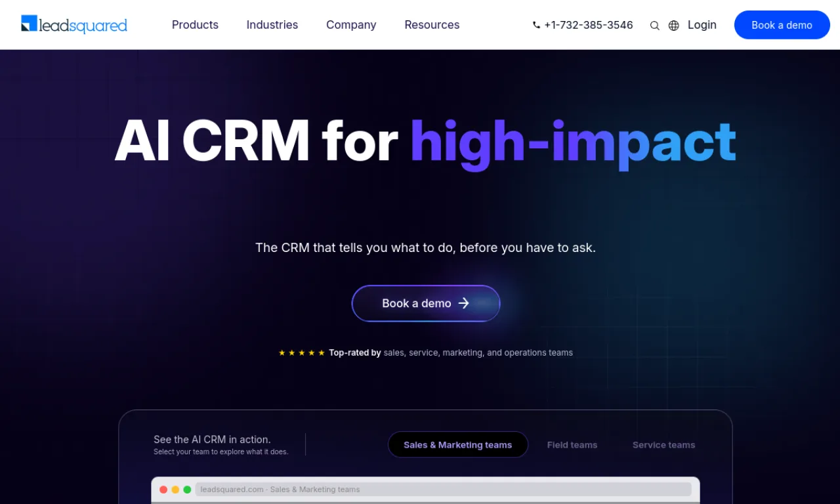Open the Company menu
This screenshot has width=840, height=504.
click(x=351, y=25)
